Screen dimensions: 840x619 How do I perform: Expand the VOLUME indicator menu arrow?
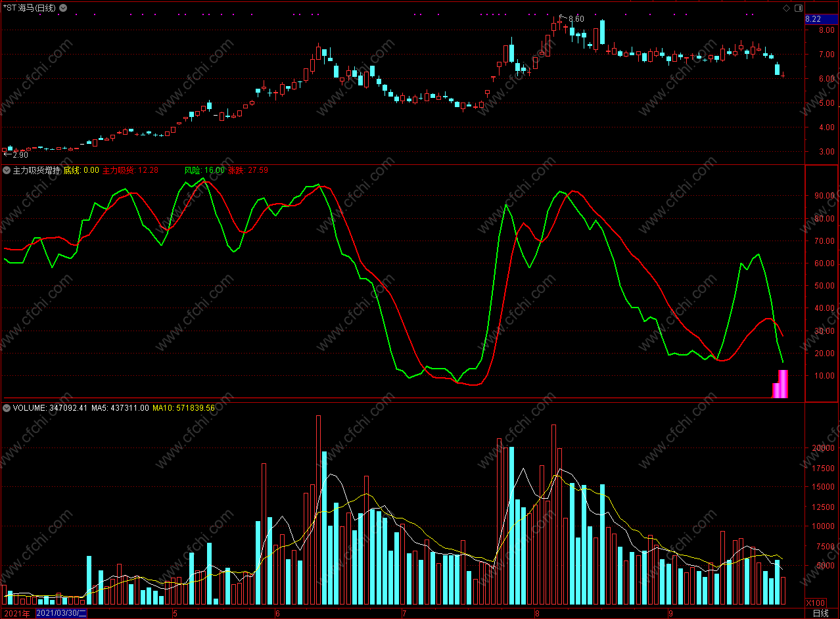click(x=7, y=408)
